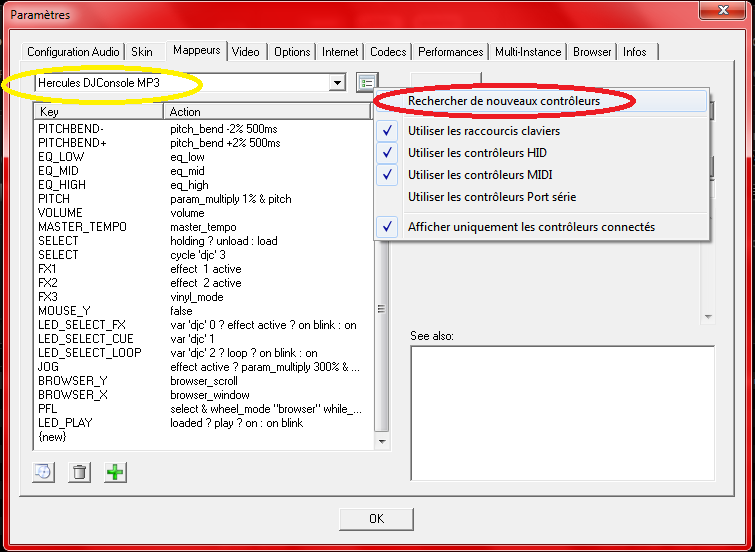Image resolution: width=755 pixels, height=552 pixels.
Task: Click the controller options list icon
Action: point(367,83)
